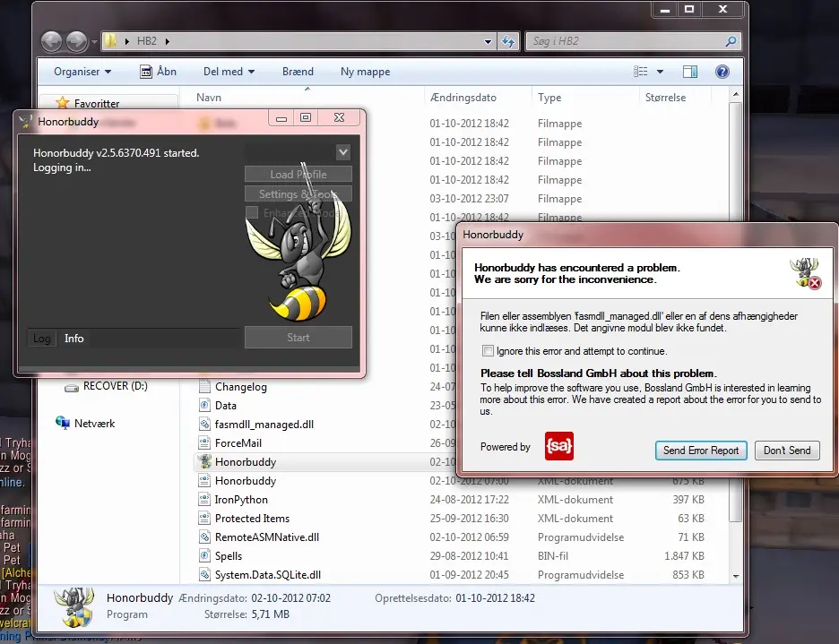This screenshot has width=839, height=644.
Task: Click Send Error Report button
Action: (x=701, y=451)
